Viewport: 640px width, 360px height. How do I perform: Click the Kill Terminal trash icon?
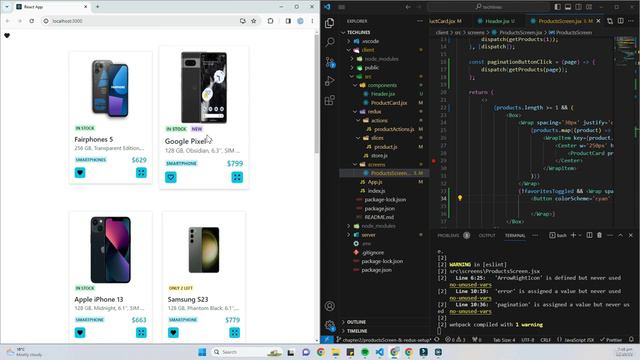tap(599, 235)
